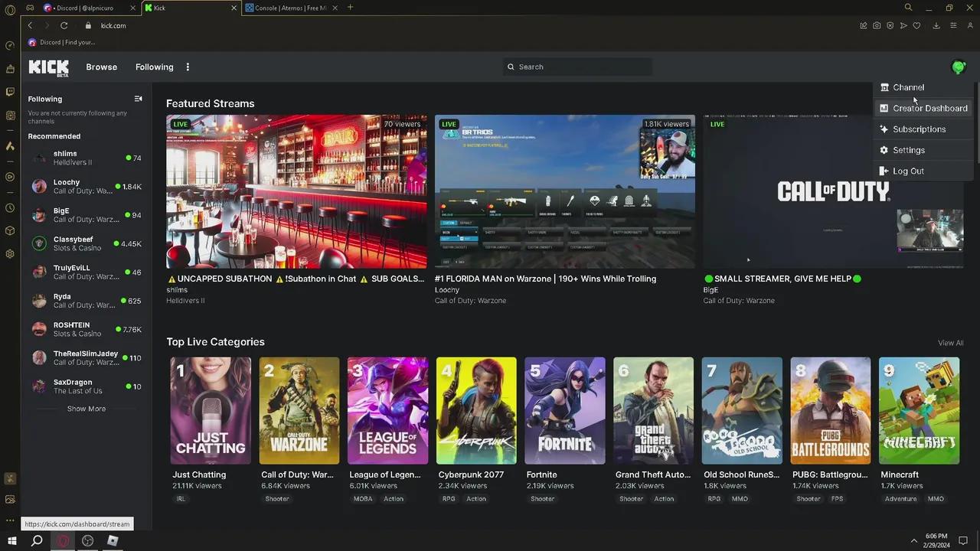The width and height of the screenshot is (980, 551).
Task: Click the Adventure tag under Minecraft
Action: pos(900,499)
